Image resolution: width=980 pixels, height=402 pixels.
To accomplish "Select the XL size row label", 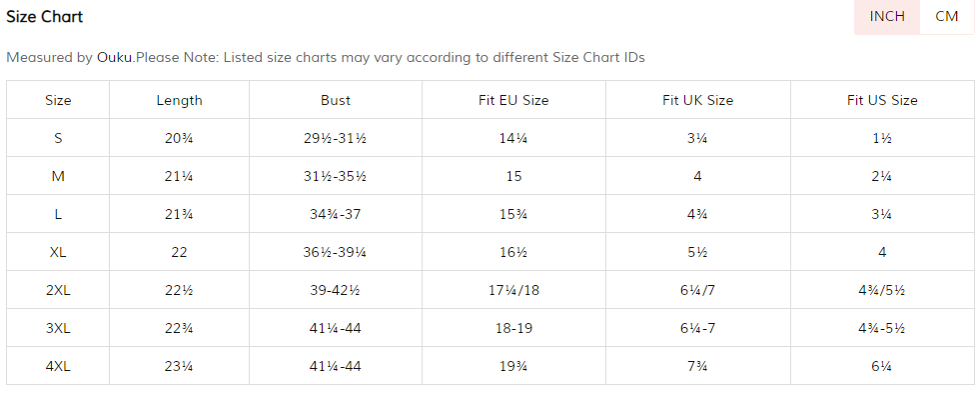I will point(58,252).
